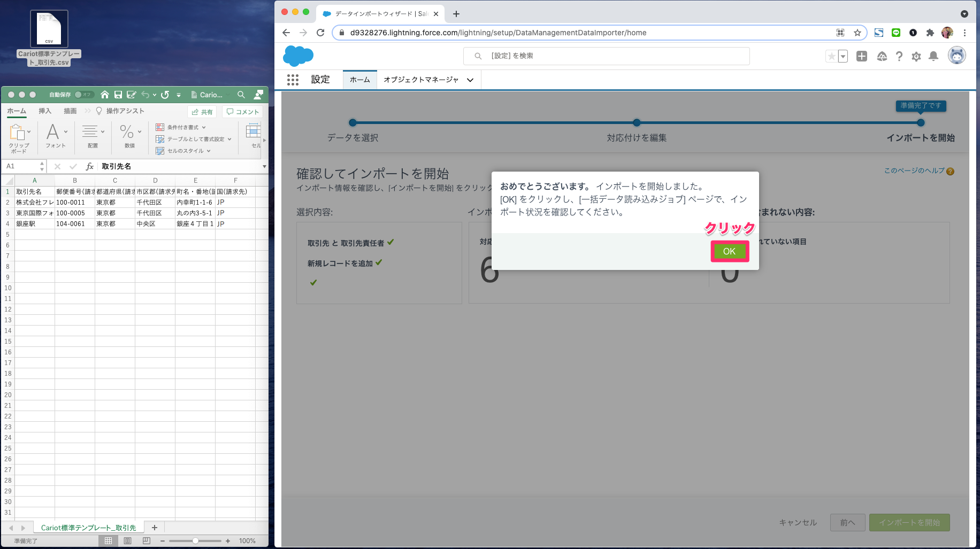The image size is (980, 549).
Task: Expand undo history dropdown arrow in Excel
Action: (155, 95)
